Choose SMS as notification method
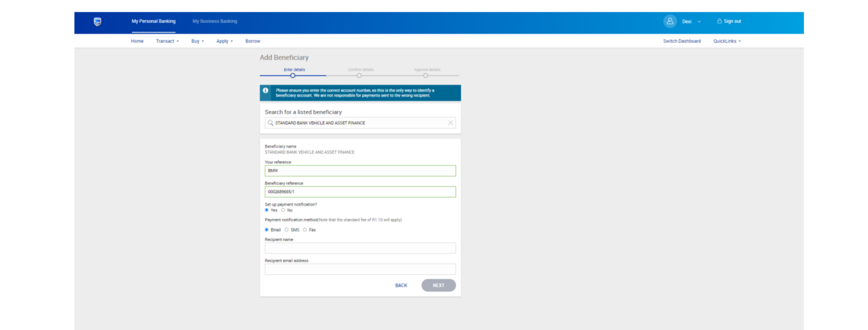868x330 pixels. click(287, 230)
